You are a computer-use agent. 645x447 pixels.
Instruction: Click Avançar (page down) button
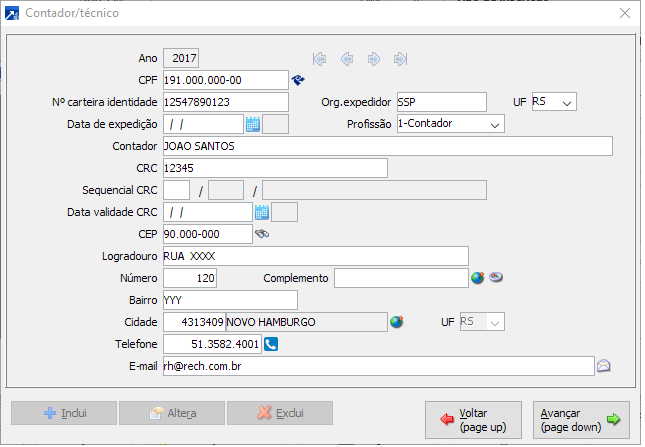[x=581, y=420]
